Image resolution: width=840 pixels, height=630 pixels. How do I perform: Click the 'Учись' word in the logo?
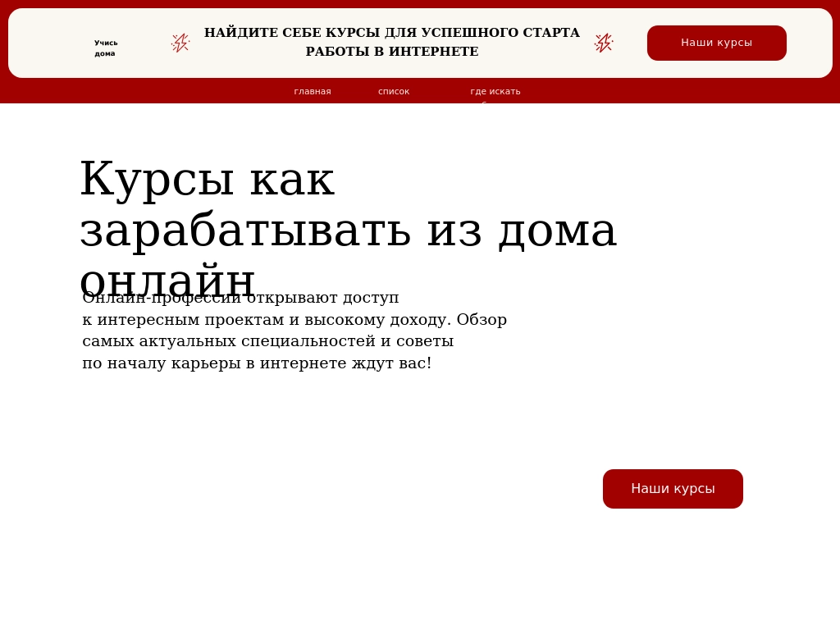(x=106, y=43)
